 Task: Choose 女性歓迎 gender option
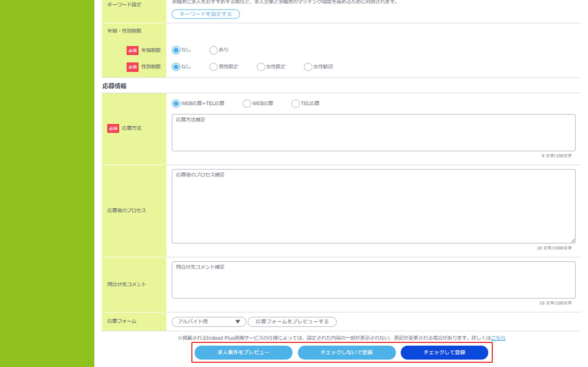pyautogui.click(x=308, y=67)
